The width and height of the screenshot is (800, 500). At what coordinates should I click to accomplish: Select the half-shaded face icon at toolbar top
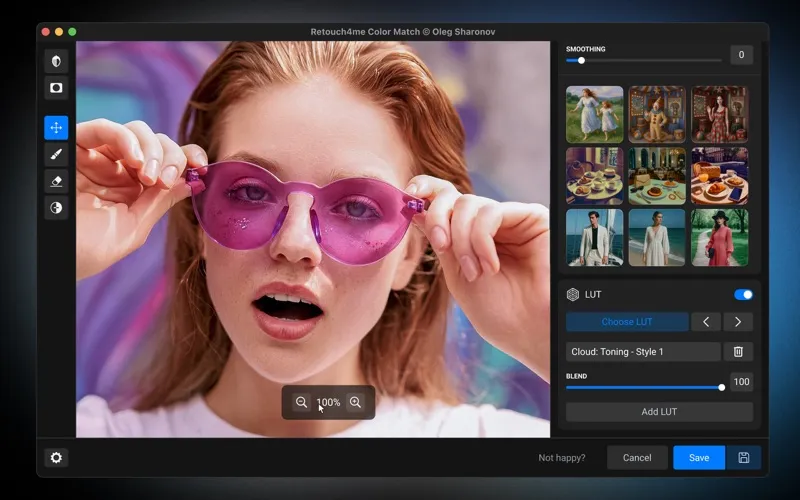(x=56, y=61)
